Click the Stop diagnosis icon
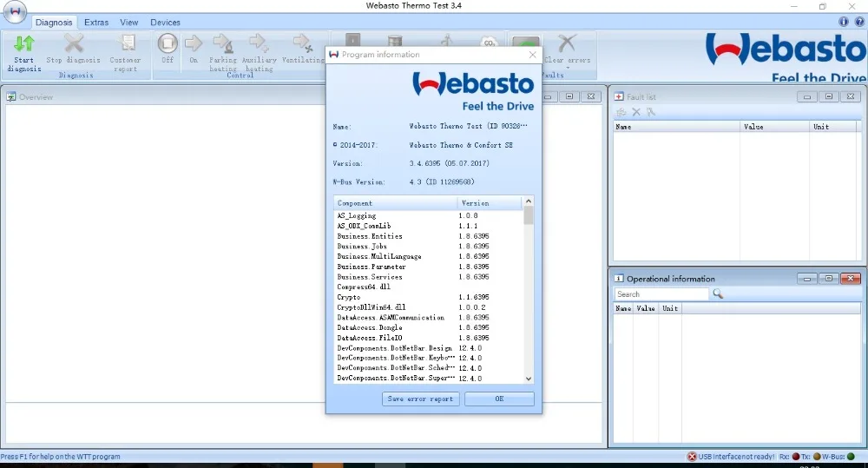This screenshot has height=468, width=868. pyautogui.click(x=73, y=44)
